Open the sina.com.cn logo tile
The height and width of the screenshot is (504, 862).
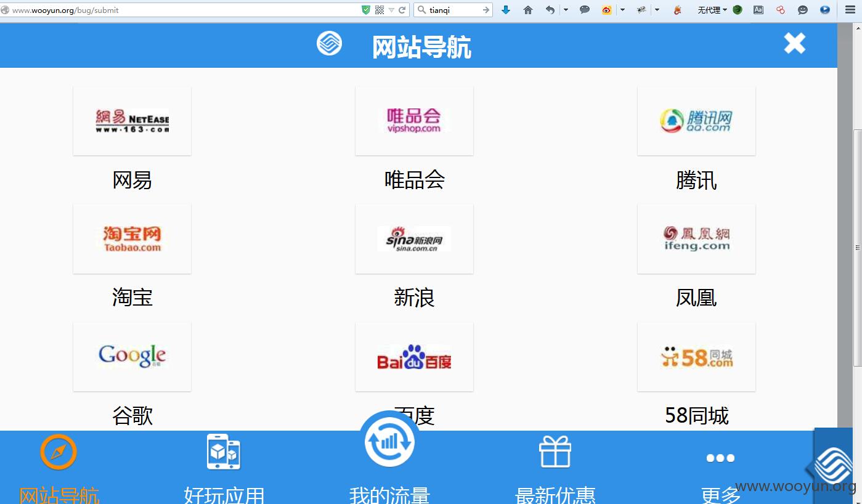414,239
